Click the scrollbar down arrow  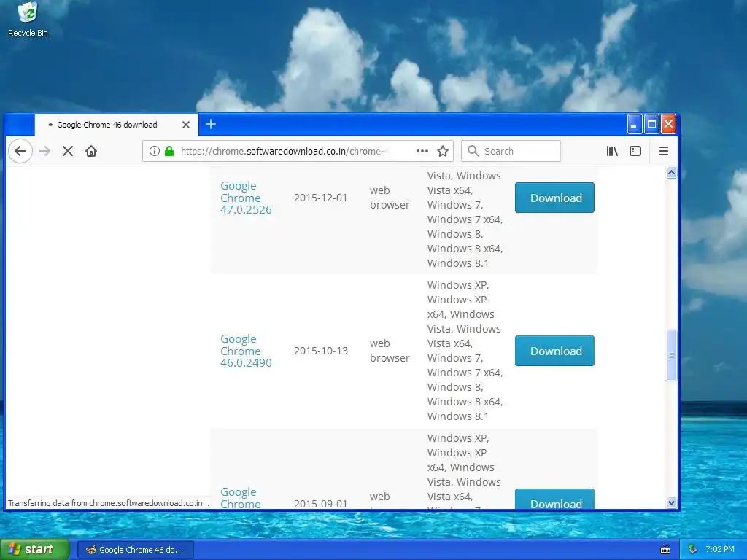[x=671, y=503]
